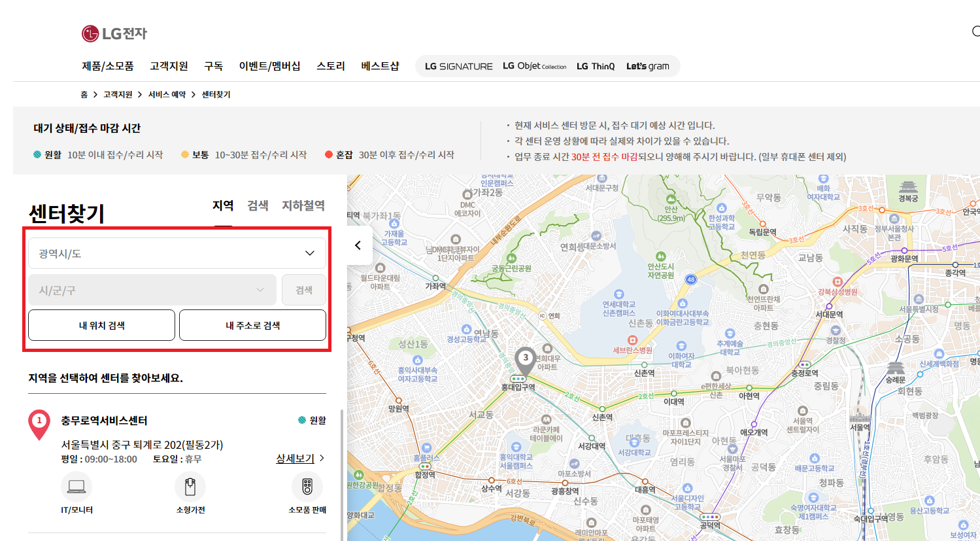Viewport: 980px width, 541px height.
Task: Click the 이대역 station label on map
Action: point(674,402)
